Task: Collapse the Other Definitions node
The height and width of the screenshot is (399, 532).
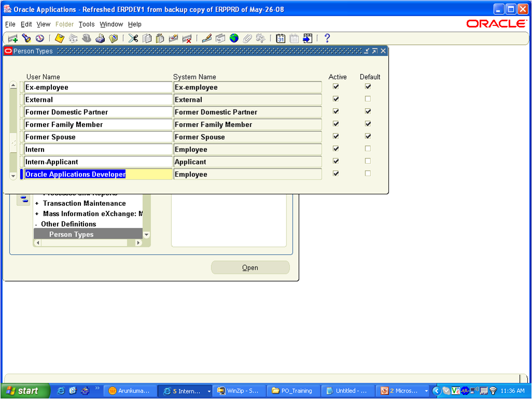Action: pos(35,224)
